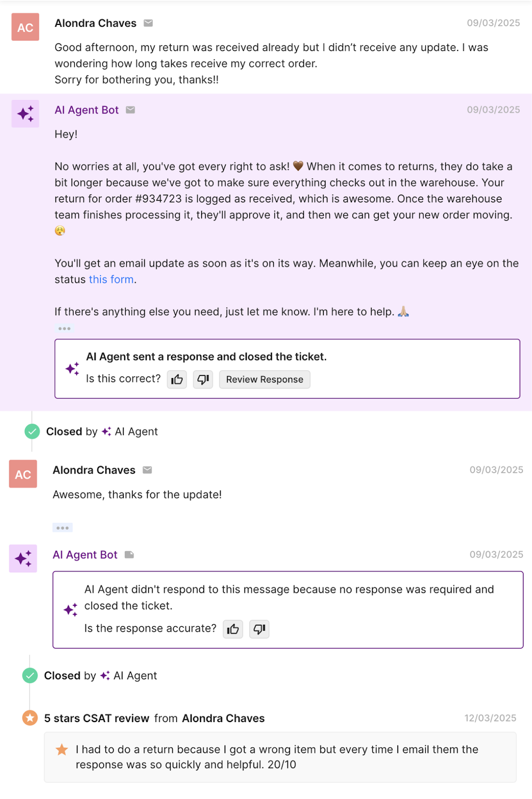Click Alondra Chaves's AC avatar
The image size is (532, 799).
25,27
